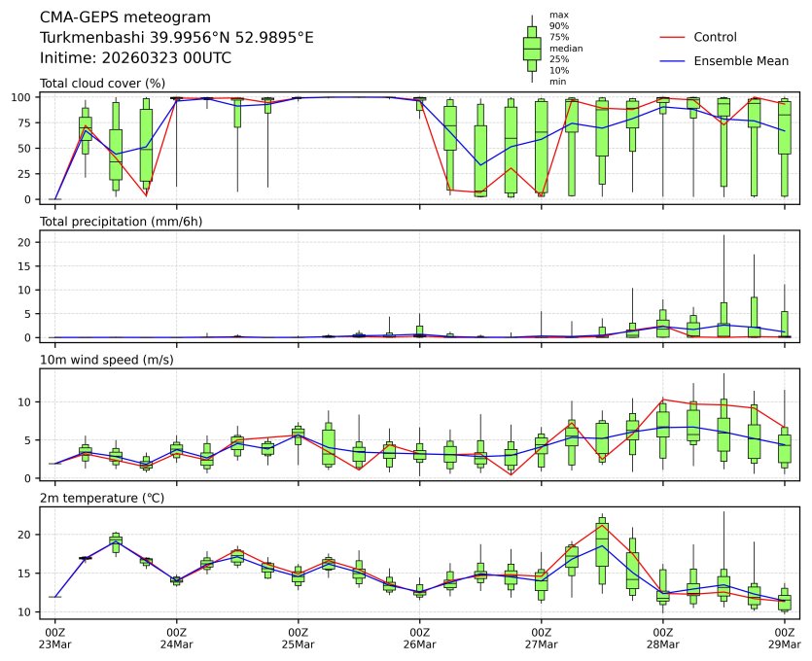The image size is (812, 661).
Task: Click the 00Z 28Mar x-axis label
Action: point(662,639)
